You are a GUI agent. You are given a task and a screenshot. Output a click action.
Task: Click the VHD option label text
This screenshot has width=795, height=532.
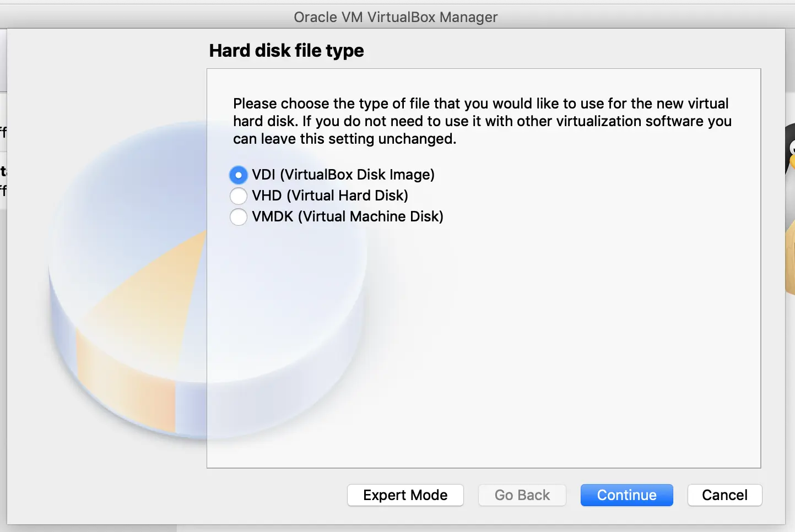click(x=329, y=196)
